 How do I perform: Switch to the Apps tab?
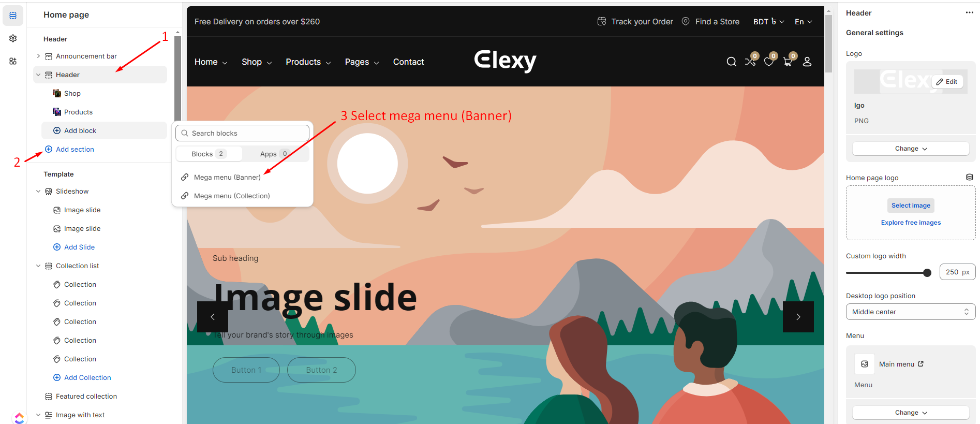pyautogui.click(x=274, y=154)
